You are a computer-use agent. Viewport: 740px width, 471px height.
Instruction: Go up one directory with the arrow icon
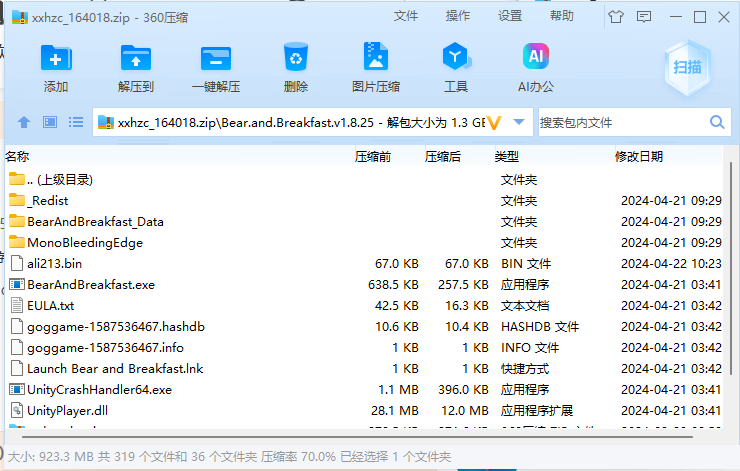point(24,123)
